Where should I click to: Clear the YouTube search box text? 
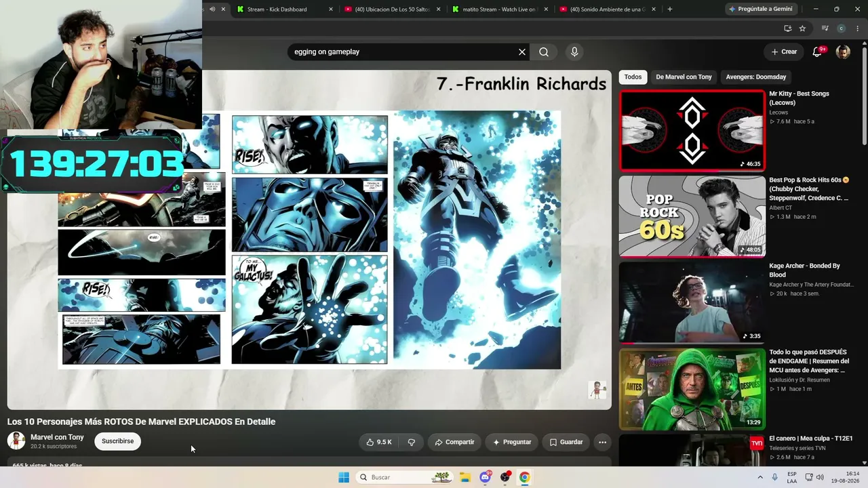tap(522, 52)
